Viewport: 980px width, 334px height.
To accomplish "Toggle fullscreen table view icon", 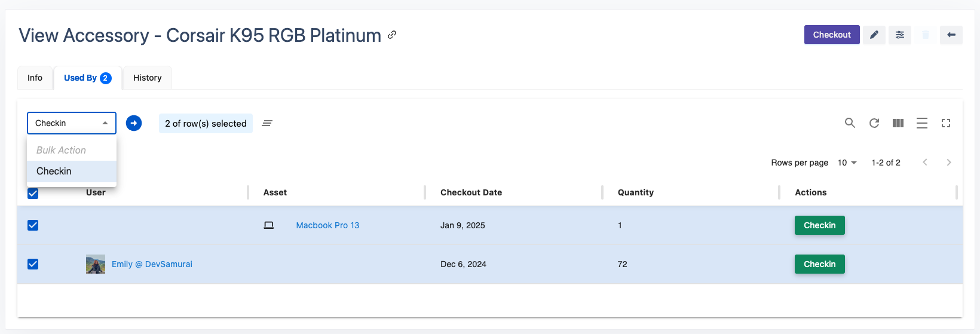I will coord(945,123).
